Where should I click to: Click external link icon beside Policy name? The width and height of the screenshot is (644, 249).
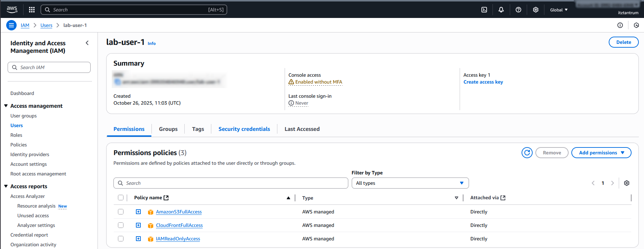click(x=166, y=198)
